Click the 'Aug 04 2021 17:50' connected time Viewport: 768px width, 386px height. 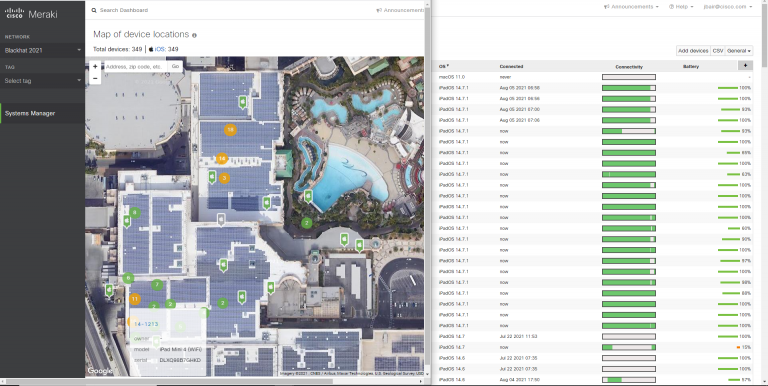pyautogui.click(x=520, y=380)
